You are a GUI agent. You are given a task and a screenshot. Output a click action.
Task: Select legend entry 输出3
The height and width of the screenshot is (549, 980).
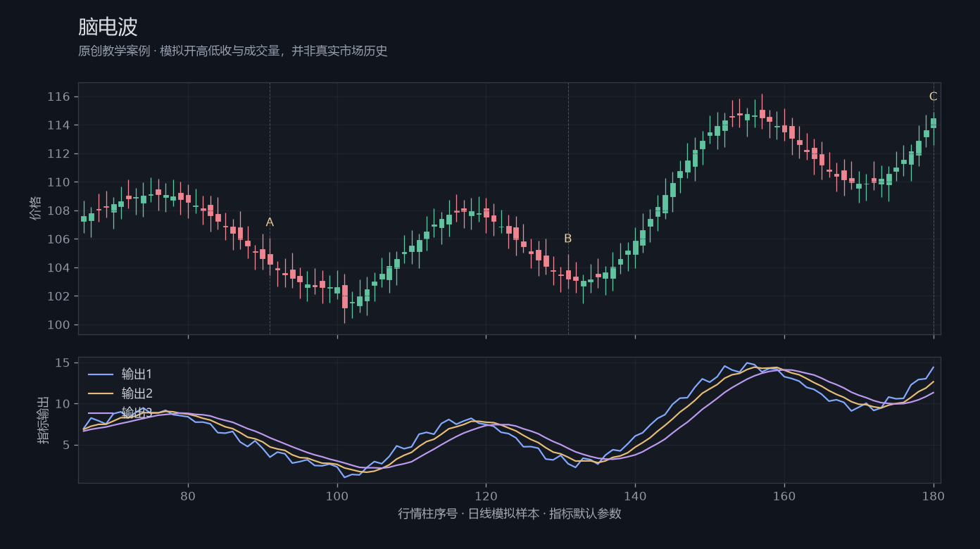(x=137, y=412)
